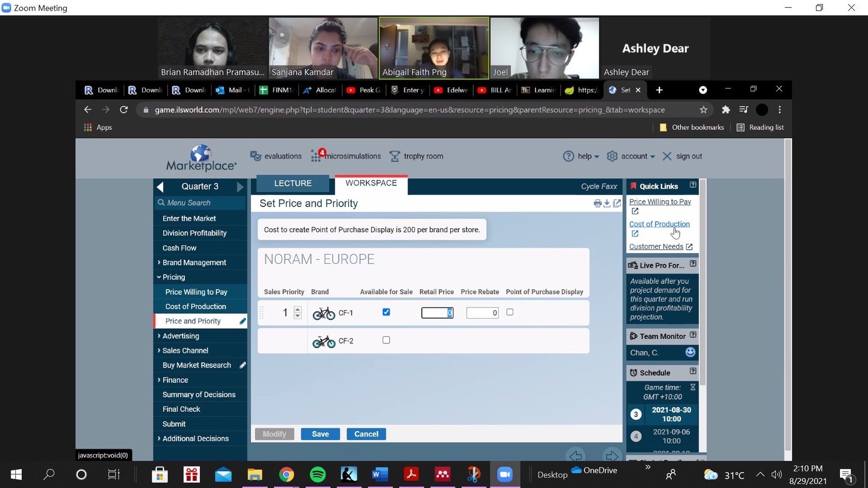Open Spotify from the taskbar
Image resolution: width=868 pixels, height=488 pixels.
click(x=318, y=475)
